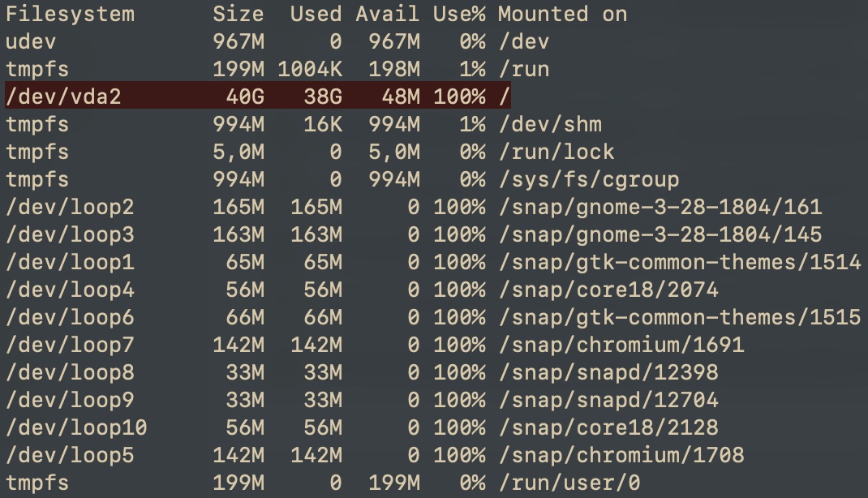This screenshot has height=498, width=868.
Task: Click the 48M available value
Action: pyautogui.click(x=401, y=97)
